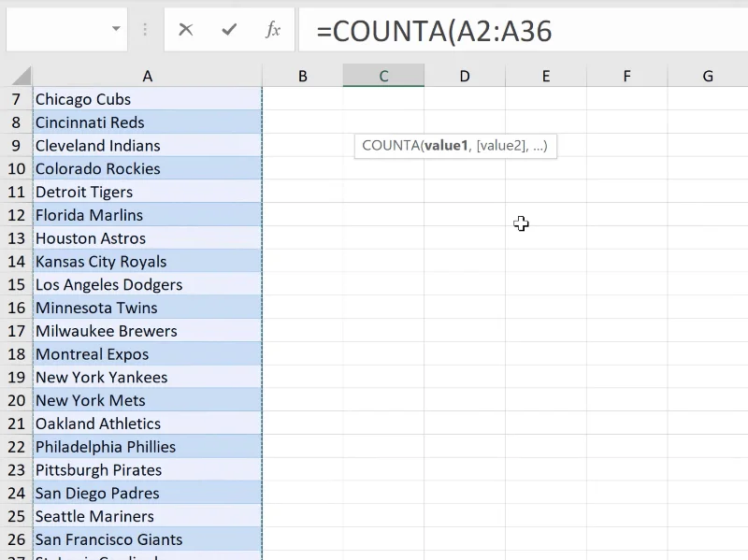Viewport: 748px width, 560px height.
Task: Click the Houston Astros cell
Action: [x=148, y=238]
